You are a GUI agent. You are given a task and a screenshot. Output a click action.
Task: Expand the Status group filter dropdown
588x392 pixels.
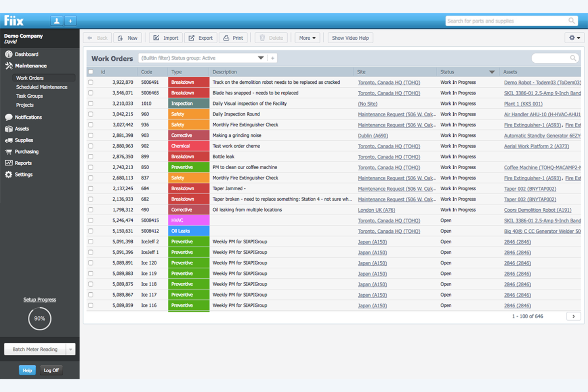coord(261,58)
